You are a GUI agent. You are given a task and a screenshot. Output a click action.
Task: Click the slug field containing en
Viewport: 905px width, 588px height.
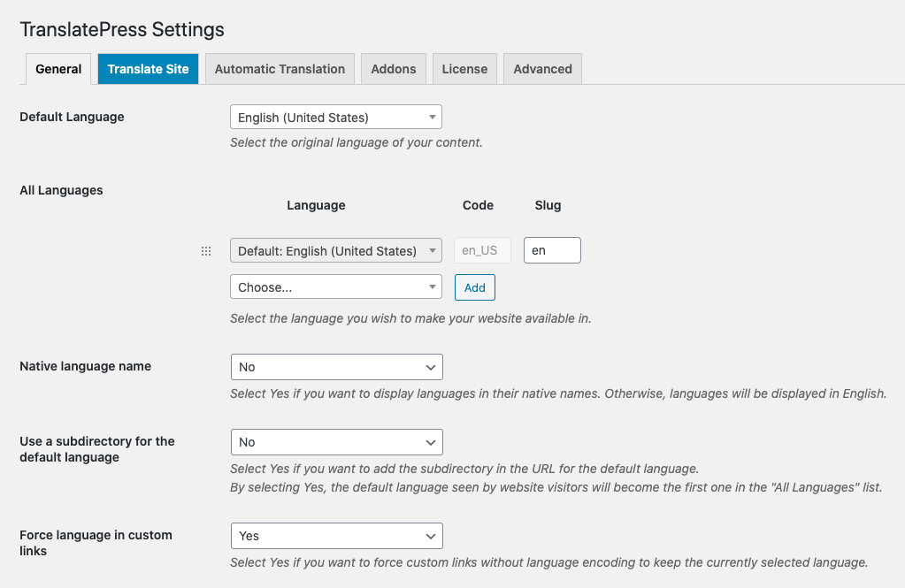552,250
